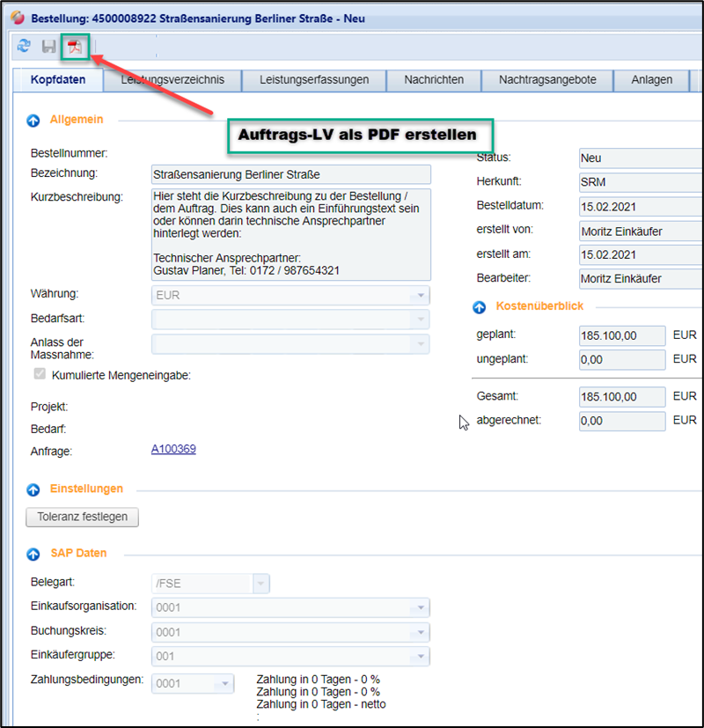The image size is (704, 728).
Task: Toggle Kumulierte Mengeneingabe checkbox
Action: 39,375
